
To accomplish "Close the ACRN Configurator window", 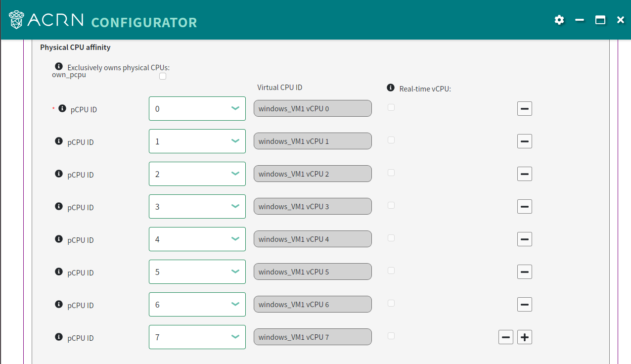I will (621, 20).
